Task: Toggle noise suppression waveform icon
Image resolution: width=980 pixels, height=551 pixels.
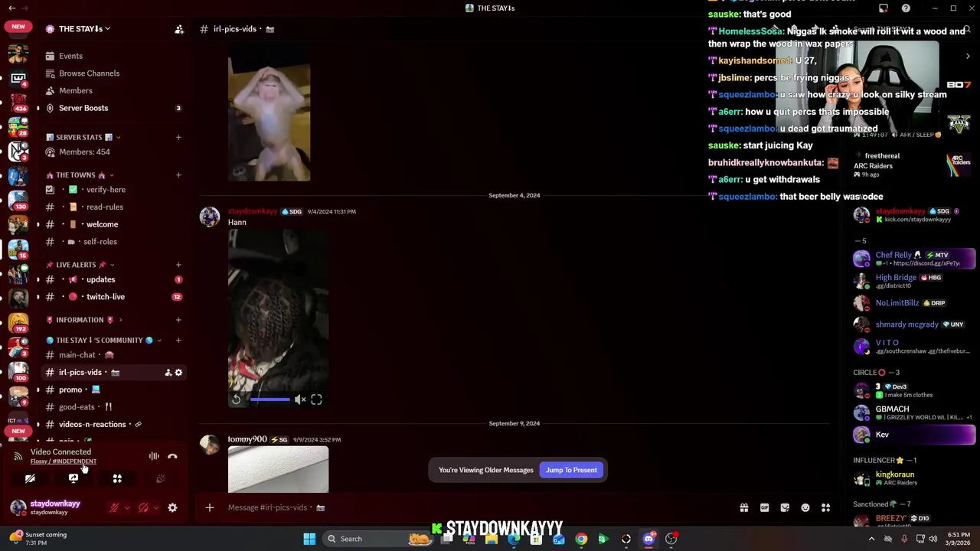Action: coord(154,457)
